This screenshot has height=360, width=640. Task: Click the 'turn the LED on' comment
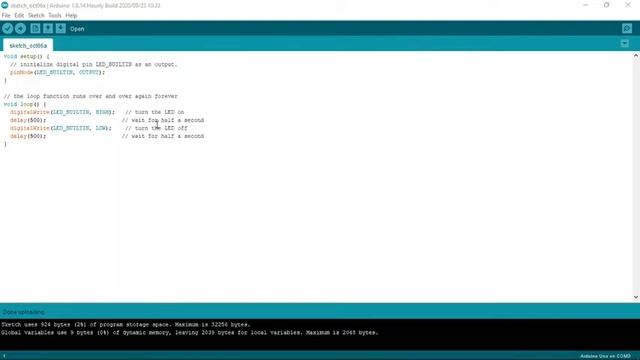pos(155,112)
